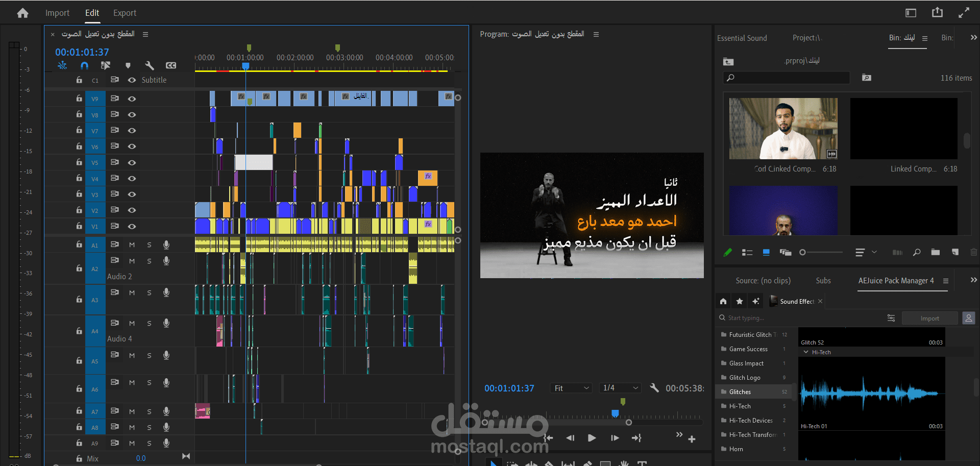Toggle insert sequences as nests icon

(x=62, y=65)
